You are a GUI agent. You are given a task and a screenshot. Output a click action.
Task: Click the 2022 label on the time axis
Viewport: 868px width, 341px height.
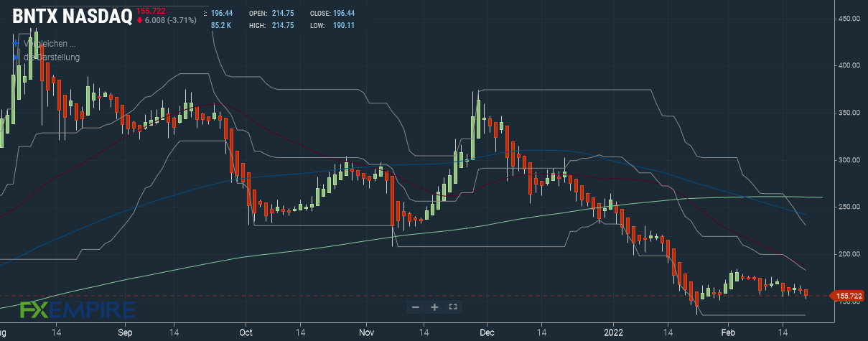pos(613,333)
